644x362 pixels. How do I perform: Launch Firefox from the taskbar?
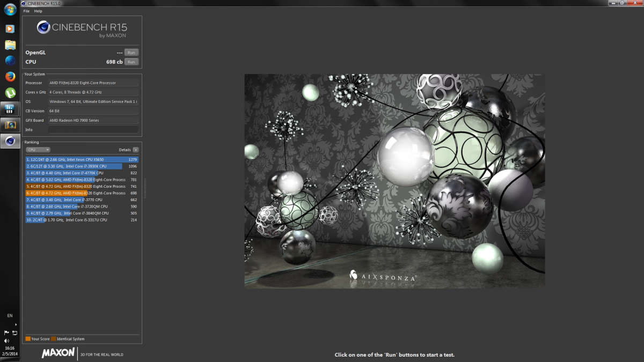point(10,77)
